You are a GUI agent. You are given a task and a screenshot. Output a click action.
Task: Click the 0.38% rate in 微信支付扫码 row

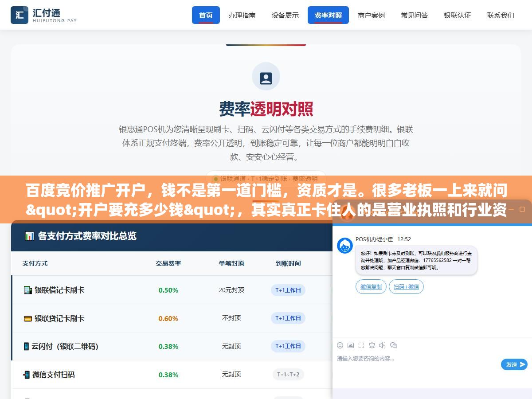click(168, 375)
